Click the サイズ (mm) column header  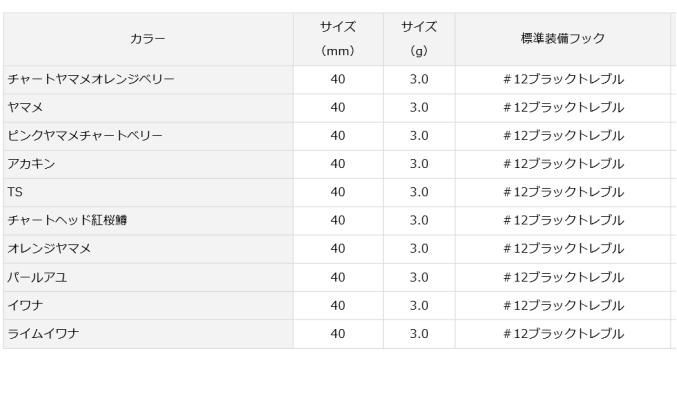(x=337, y=39)
